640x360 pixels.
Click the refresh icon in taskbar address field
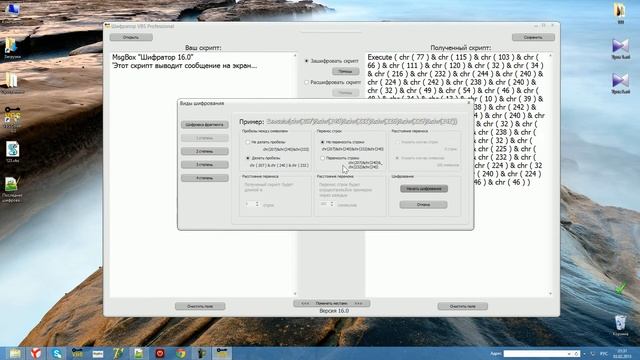[576, 354]
